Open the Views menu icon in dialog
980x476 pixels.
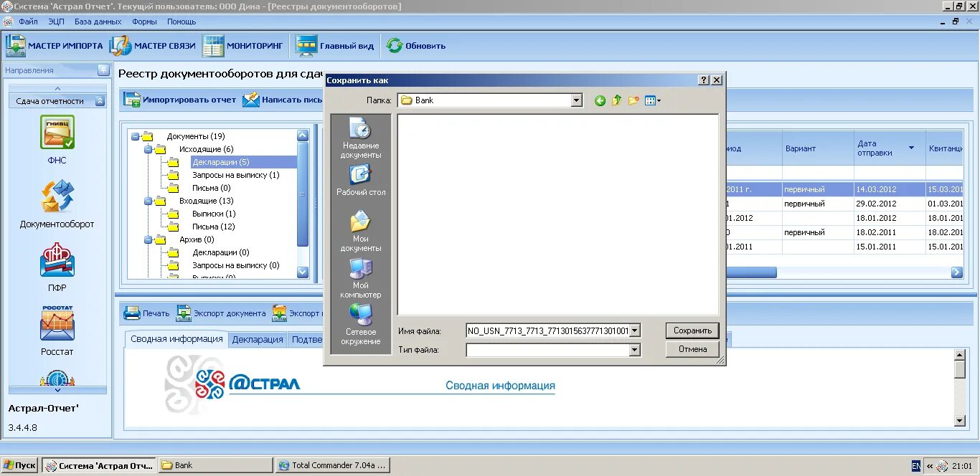(652, 101)
